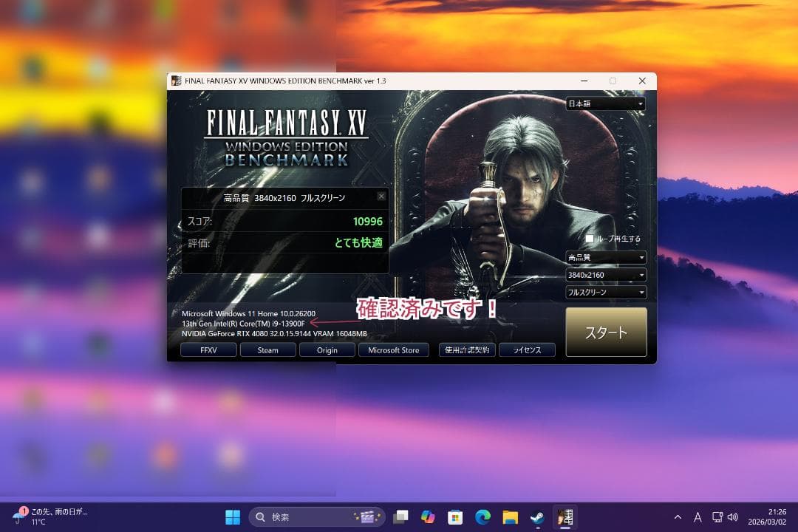This screenshot has height=532, width=798.
Task: Click the 13th Gen Intel Core i9-13900F line
Action: coord(243,324)
